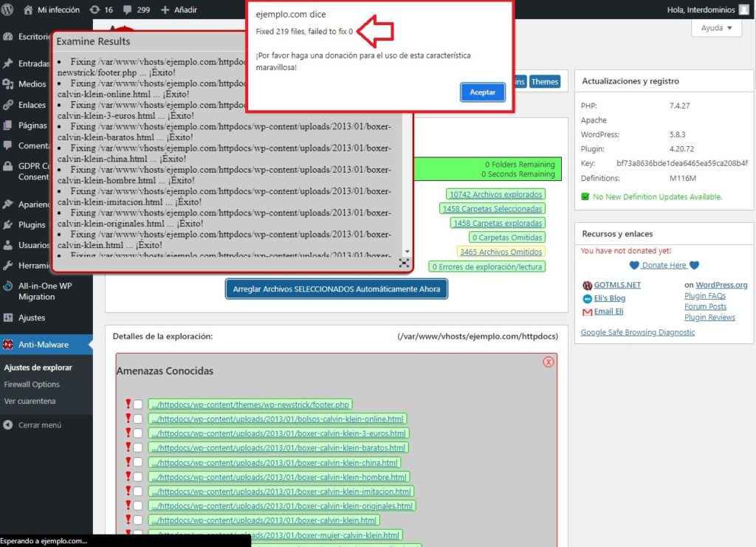Tick checkbox for boxer-calvin-klein-baratos.html

pos(138,448)
